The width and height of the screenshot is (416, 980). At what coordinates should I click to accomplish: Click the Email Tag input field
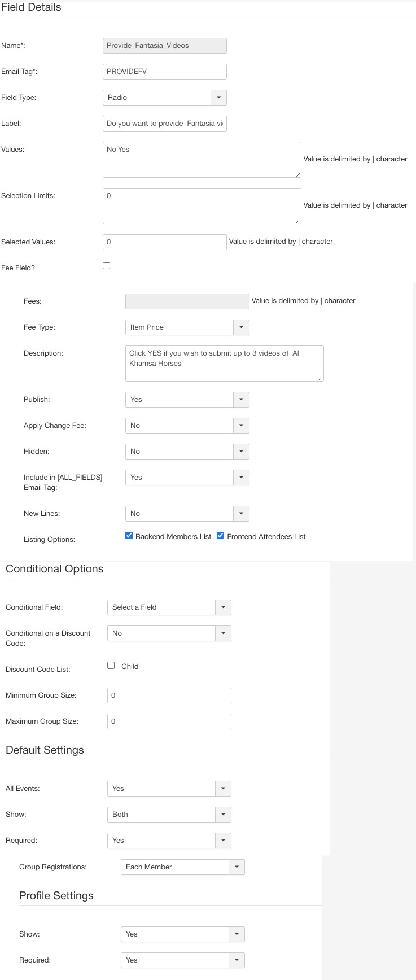[x=164, y=72]
